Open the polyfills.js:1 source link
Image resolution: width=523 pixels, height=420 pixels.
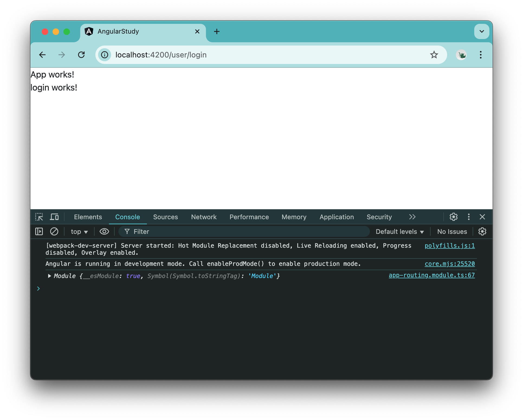(450, 246)
